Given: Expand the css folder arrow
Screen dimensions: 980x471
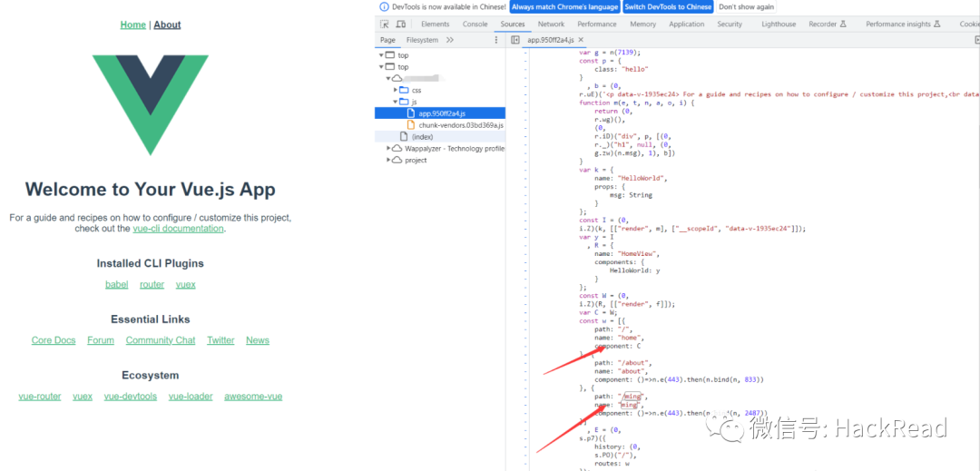Looking at the screenshot, I should pos(395,90).
